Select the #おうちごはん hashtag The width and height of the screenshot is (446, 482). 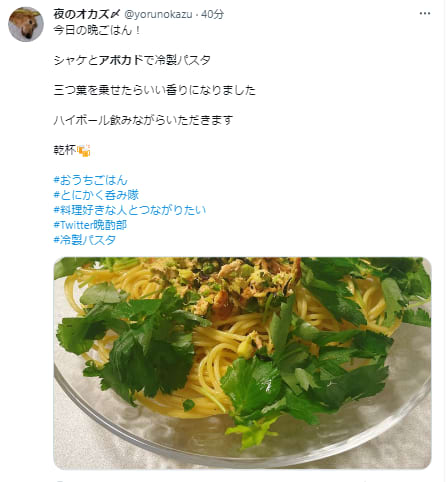coord(90,180)
